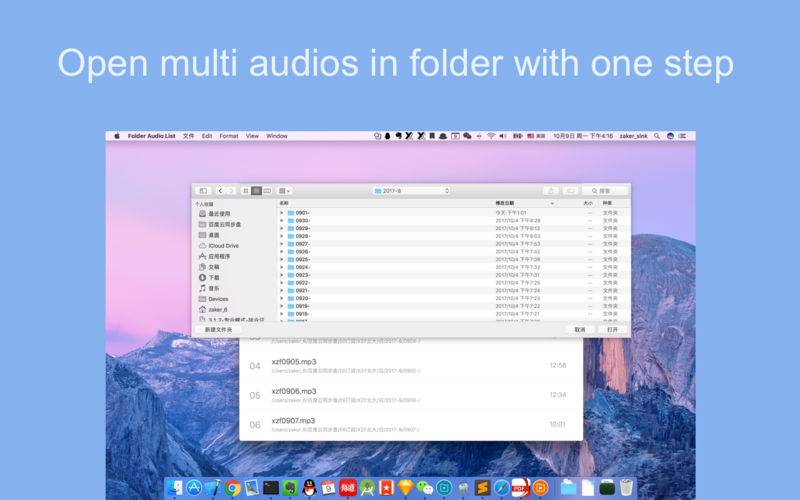Expand the 0927- folder disclosure triangle
Screen dimensions: 800x500
click(282, 244)
